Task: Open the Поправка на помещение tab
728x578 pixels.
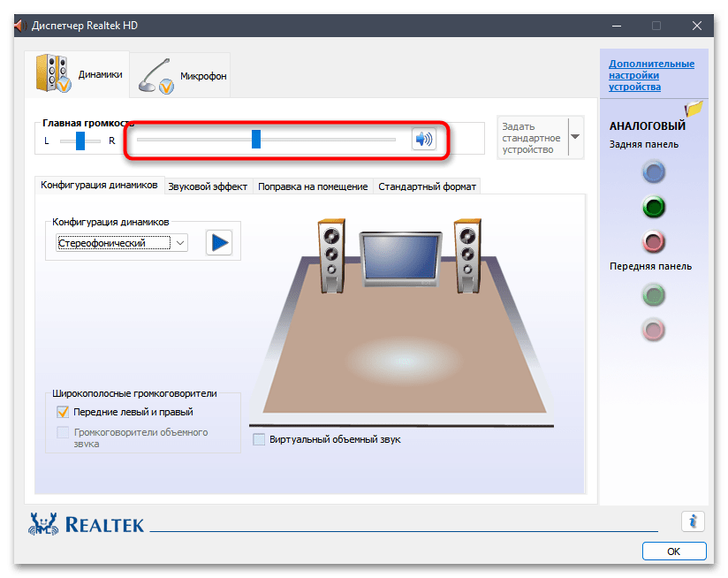Action: (x=313, y=186)
